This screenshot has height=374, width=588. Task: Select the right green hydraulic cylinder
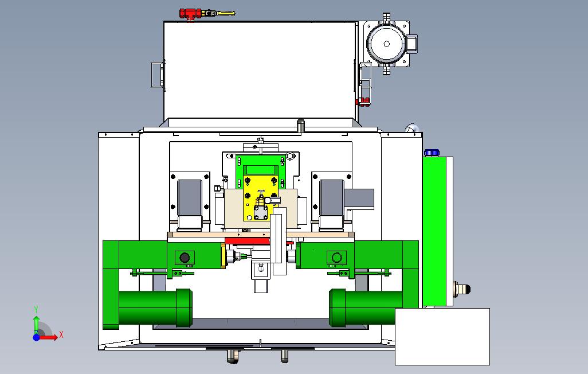pyautogui.click(x=366, y=307)
